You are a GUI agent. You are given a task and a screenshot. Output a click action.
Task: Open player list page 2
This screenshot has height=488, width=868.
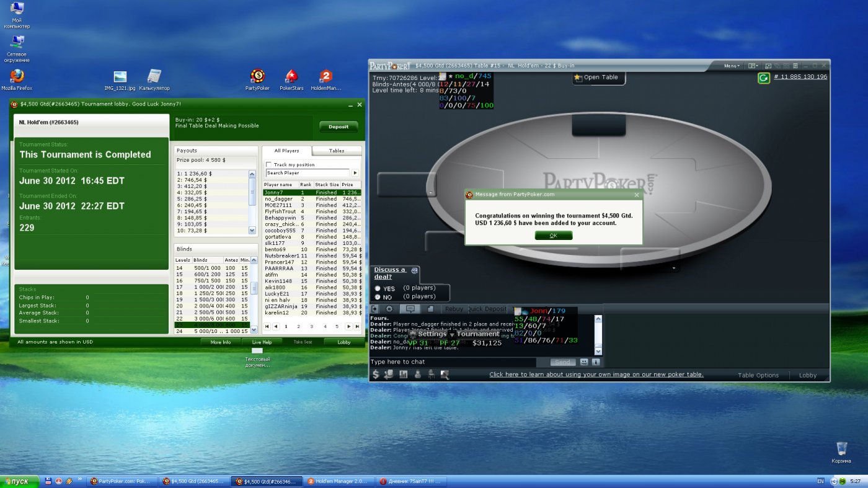coord(298,326)
